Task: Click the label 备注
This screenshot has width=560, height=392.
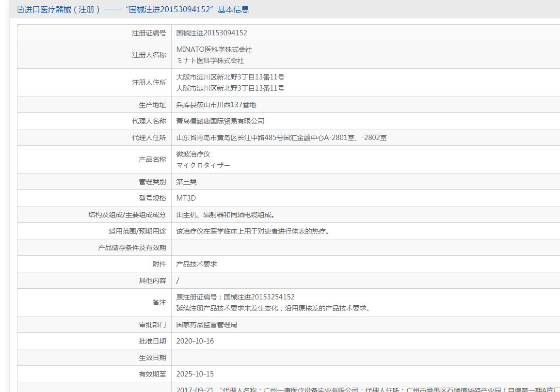Action: tap(160, 303)
